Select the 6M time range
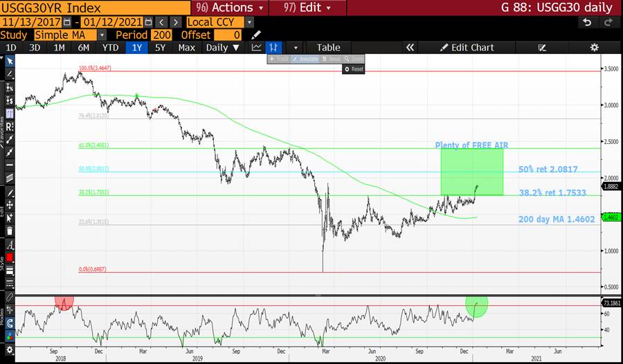 pyautogui.click(x=84, y=47)
